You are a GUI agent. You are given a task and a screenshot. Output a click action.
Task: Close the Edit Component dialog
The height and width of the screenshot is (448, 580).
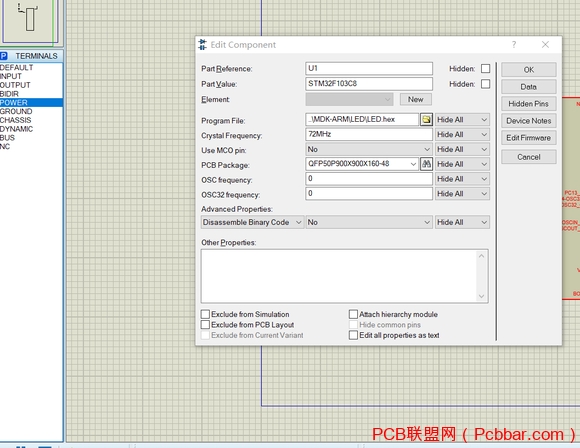(545, 45)
